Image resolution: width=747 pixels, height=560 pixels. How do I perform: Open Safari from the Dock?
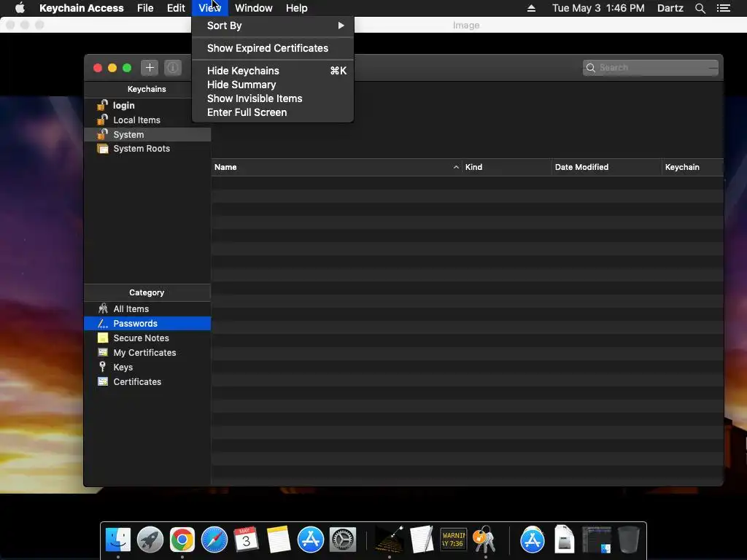[x=214, y=540]
